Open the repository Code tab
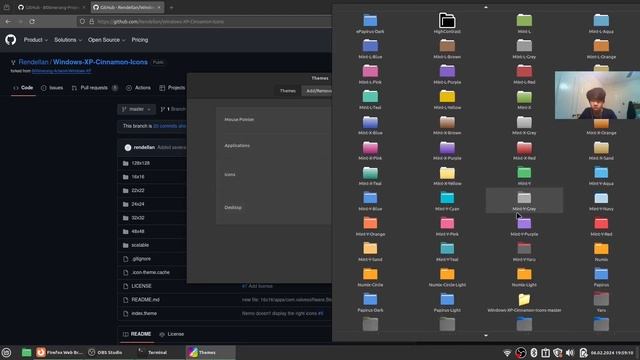 click(x=23, y=88)
